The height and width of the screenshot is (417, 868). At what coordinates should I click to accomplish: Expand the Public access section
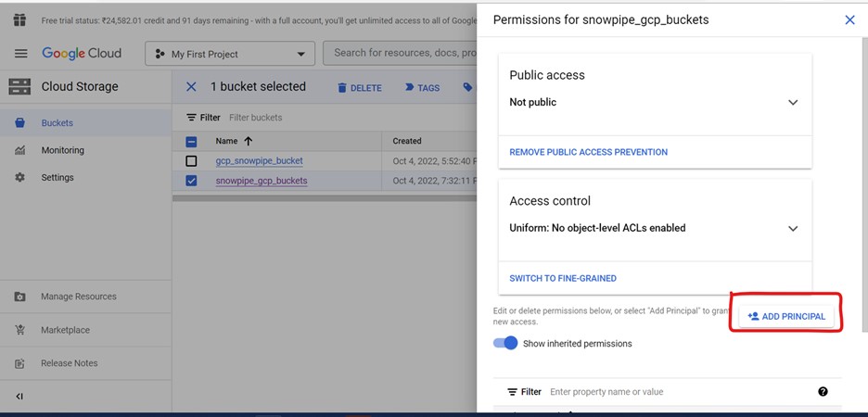click(793, 103)
